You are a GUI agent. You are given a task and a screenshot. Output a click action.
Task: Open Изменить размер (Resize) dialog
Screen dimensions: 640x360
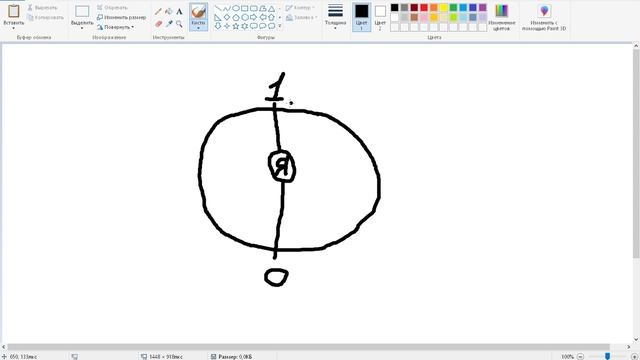tap(121, 17)
